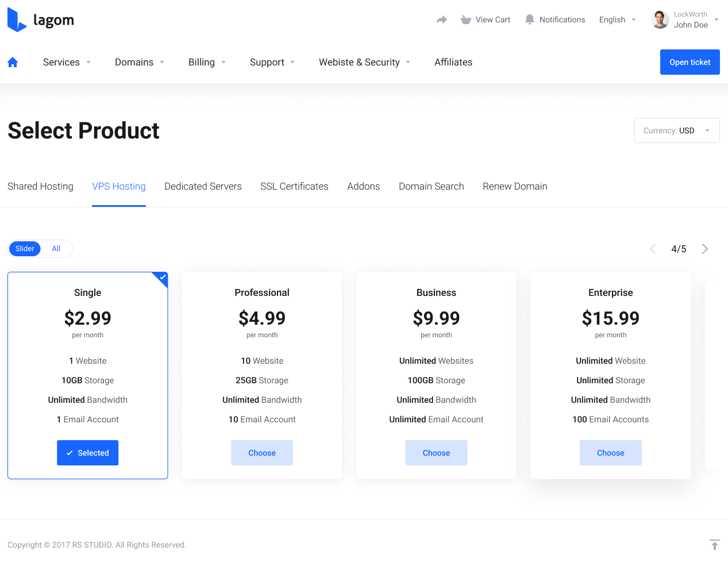Click the Select Product heading
728x570 pixels.
[x=83, y=130]
